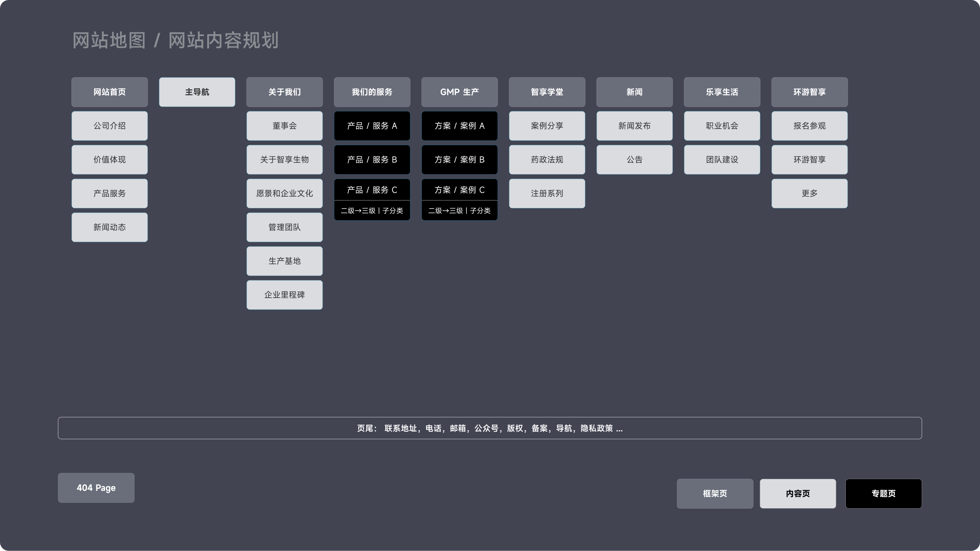Click the 网站首页 header box
The height and width of the screenshot is (551, 980).
point(109,92)
